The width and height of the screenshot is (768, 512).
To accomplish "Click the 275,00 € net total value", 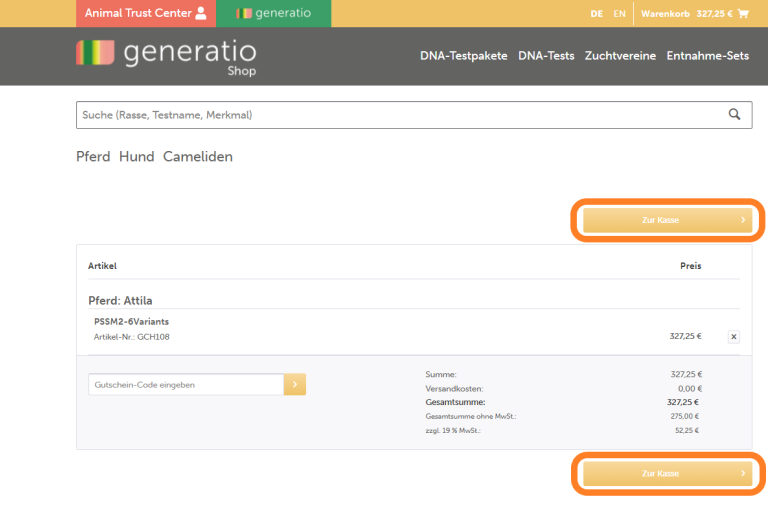I will click(685, 416).
